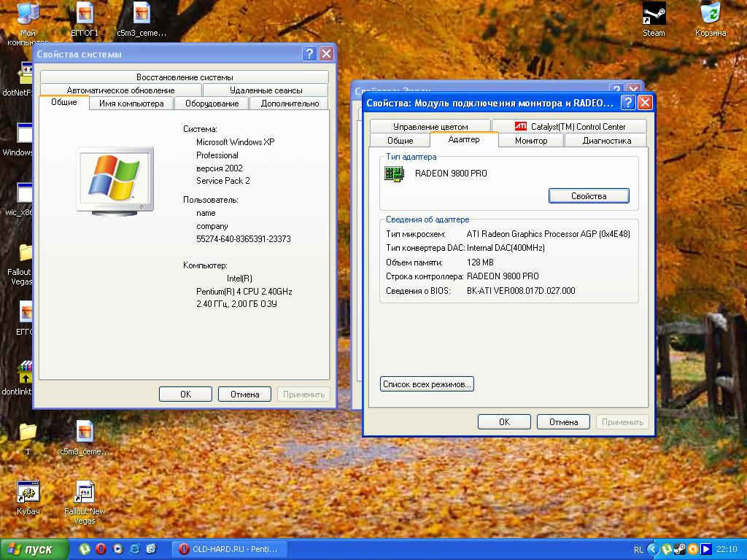
Task: Click the Service Pack 2 text
Action: [x=223, y=181]
